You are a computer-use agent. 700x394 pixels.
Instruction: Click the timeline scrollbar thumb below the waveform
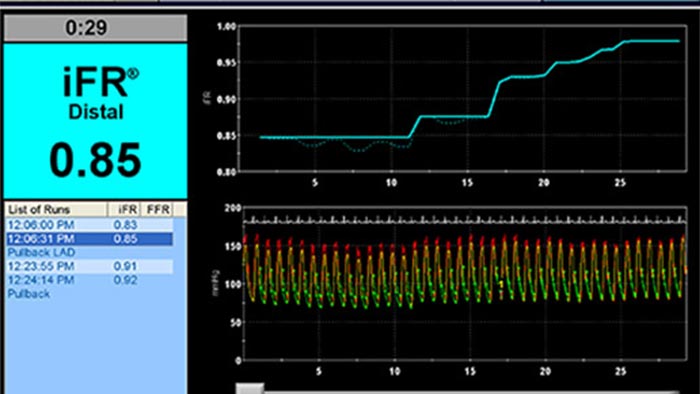click(x=250, y=388)
